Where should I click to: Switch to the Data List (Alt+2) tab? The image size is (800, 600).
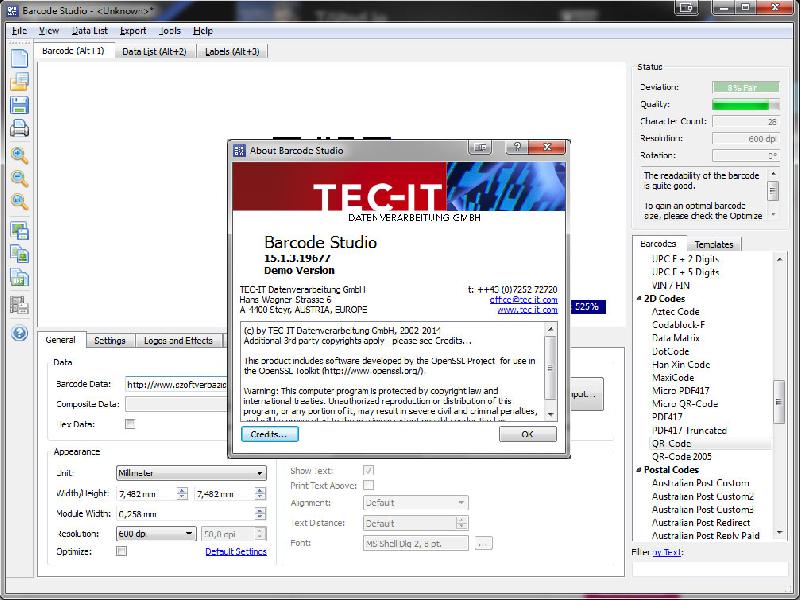click(x=155, y=52)
